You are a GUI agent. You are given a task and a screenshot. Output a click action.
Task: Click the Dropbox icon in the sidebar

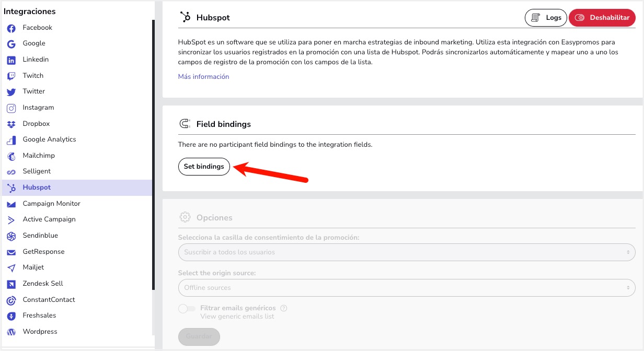coord(11,124)
